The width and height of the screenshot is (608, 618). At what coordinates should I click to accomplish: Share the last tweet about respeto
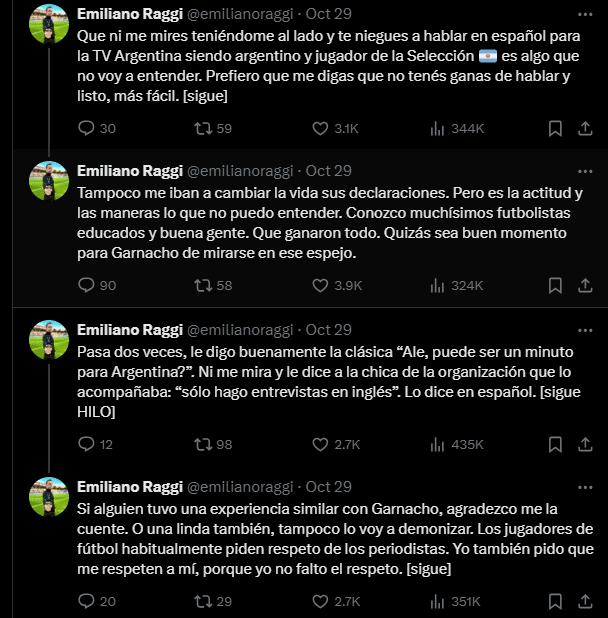click(x=585, y=600)
